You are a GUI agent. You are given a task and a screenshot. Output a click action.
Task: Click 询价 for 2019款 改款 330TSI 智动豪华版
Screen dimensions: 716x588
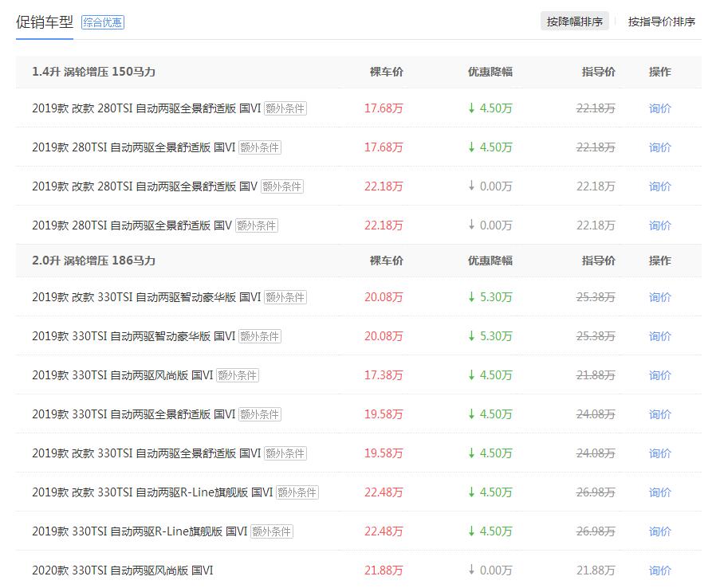[x=660, y=297]
